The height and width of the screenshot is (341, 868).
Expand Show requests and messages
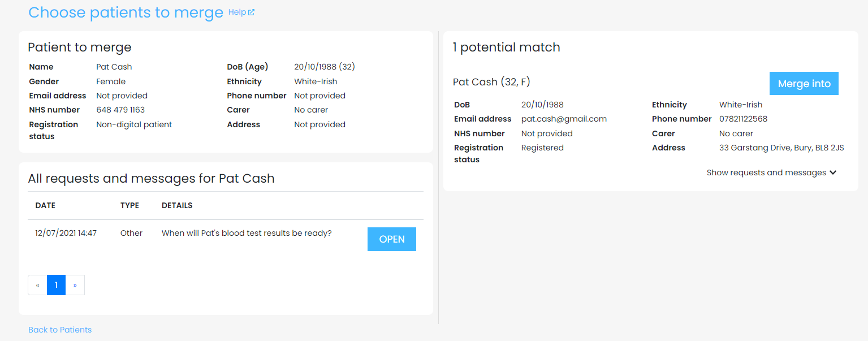pyautogui.click(x=771, y=172)
